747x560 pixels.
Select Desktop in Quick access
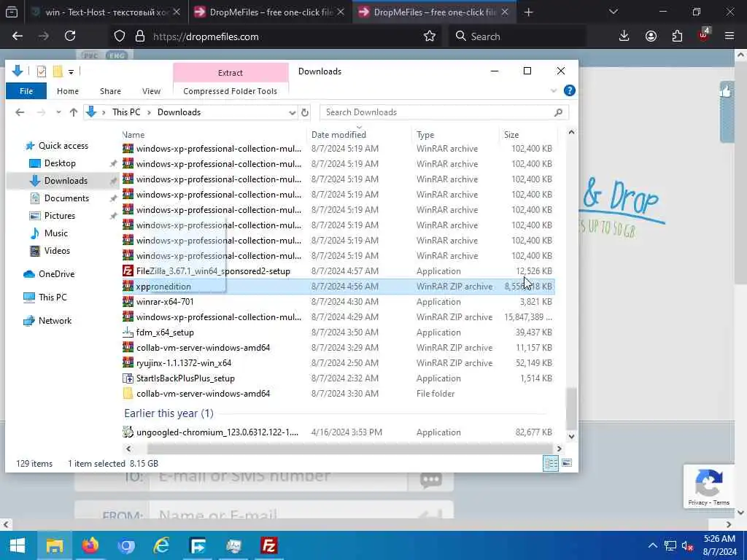click(x=60, y=163)
